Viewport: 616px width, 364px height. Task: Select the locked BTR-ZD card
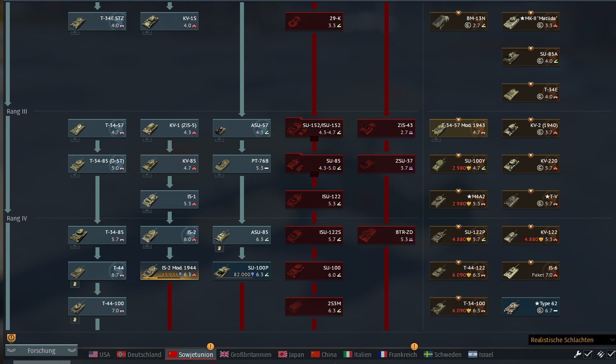(386, 235)
